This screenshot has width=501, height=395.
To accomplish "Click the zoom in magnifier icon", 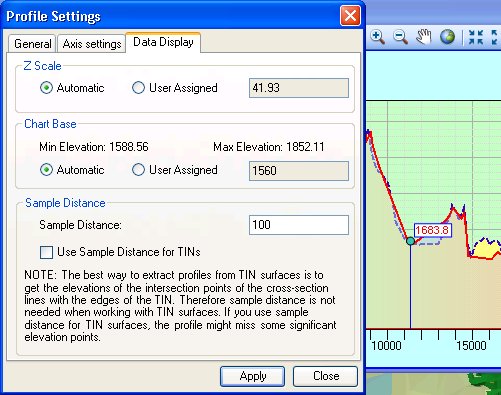I will 378,37.
